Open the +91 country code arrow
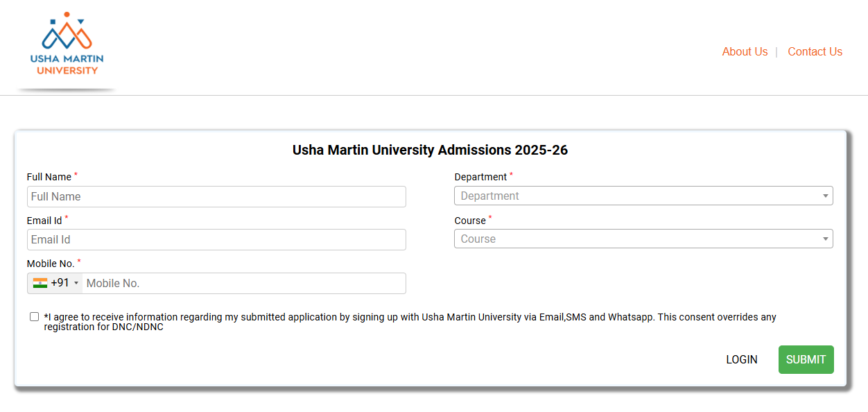This screenshot has height=412, width=868. [x=76, y=284]
